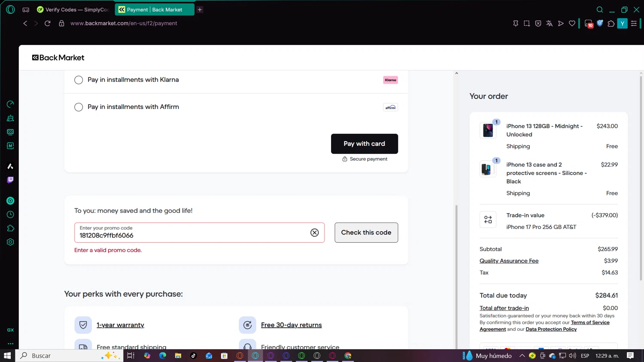Reload the Back Market payment page

[48, 23]
